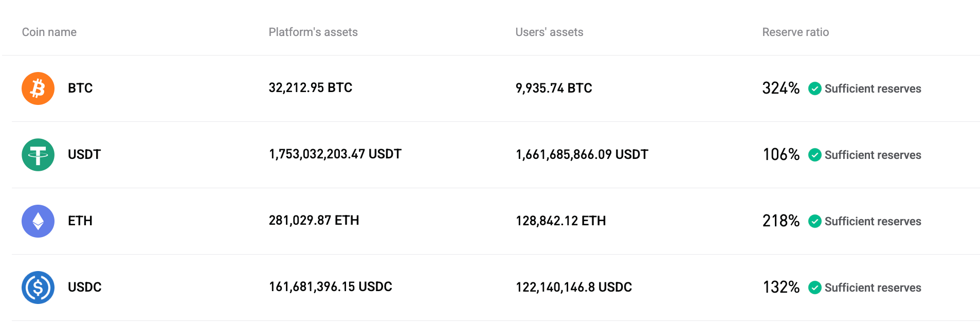Select the USDC ticker label
Viewport: 980px width, 323px height.
[84, 288]
